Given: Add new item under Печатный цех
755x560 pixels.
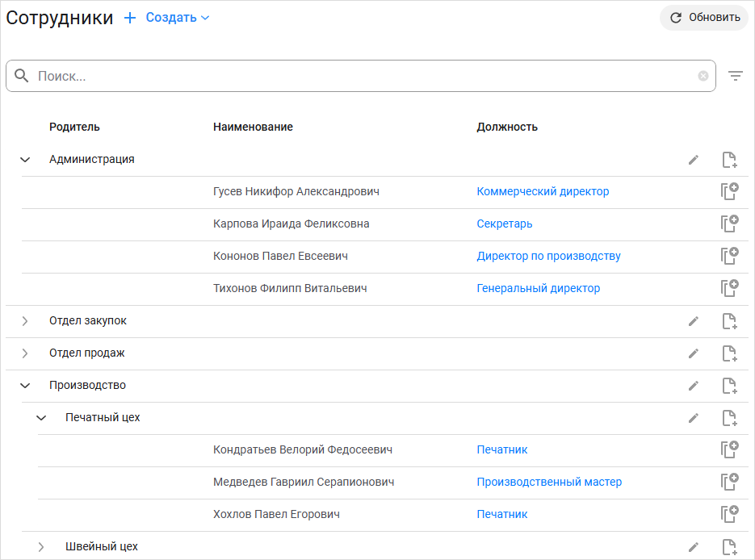Looking at the screenshot, I should 729,418.
